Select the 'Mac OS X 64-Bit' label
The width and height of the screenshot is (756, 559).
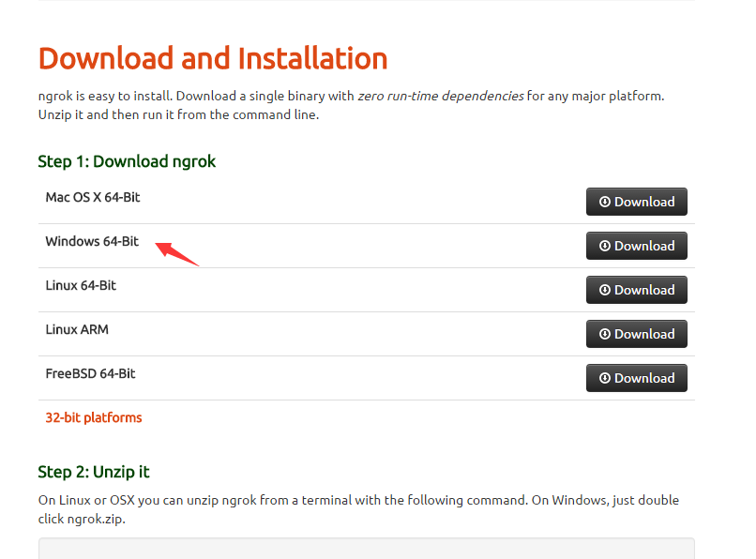(x=93, y=197)
